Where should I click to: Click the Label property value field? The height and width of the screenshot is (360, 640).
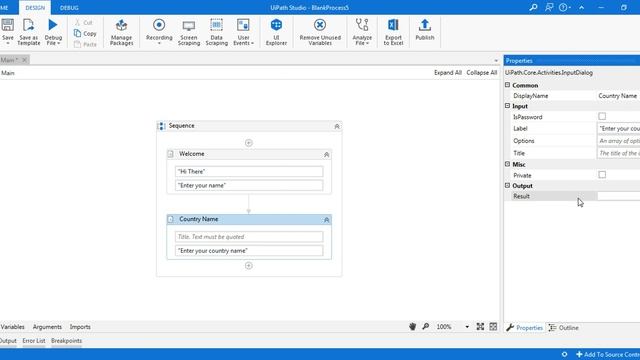[x=618, y=128]
